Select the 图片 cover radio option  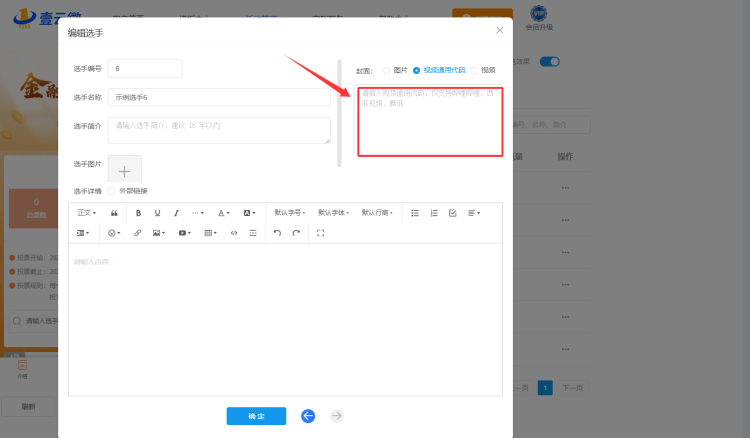[x=387, y=70]
